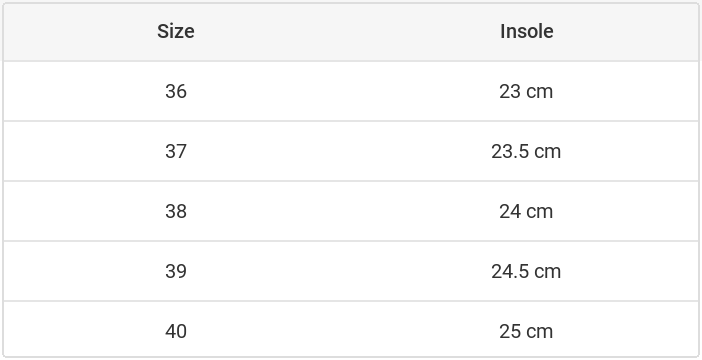Select the size 39 cell
The image size is (702, 360).
point(176,271)
